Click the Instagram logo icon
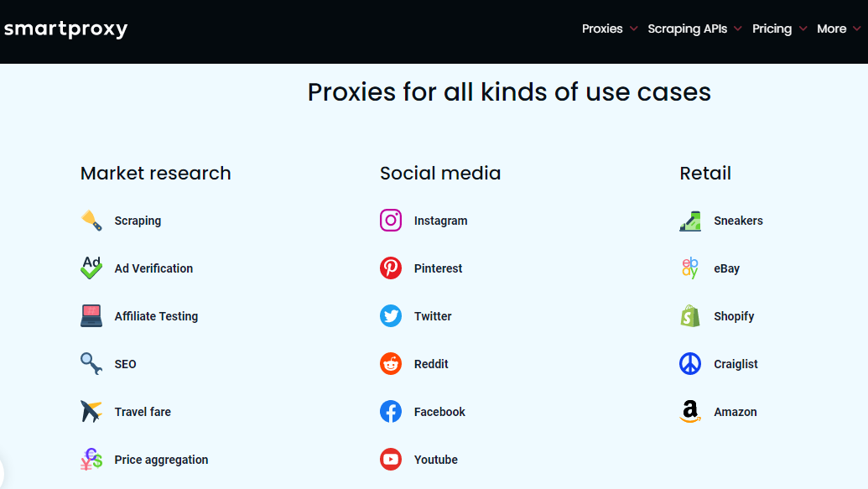This screenshot has height=489, width=868. click(390, 221)
